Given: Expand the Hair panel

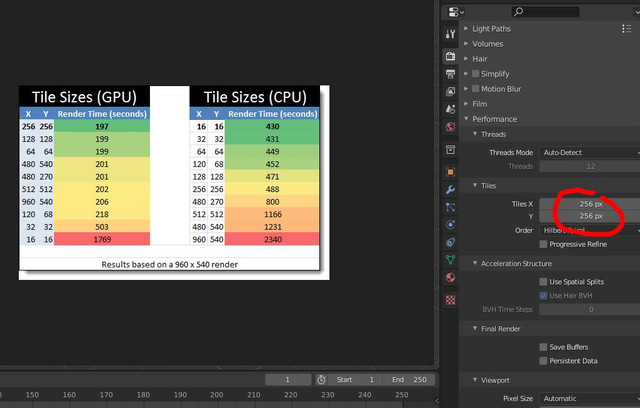Looking at the screenshot, I should tap(466, 58).
